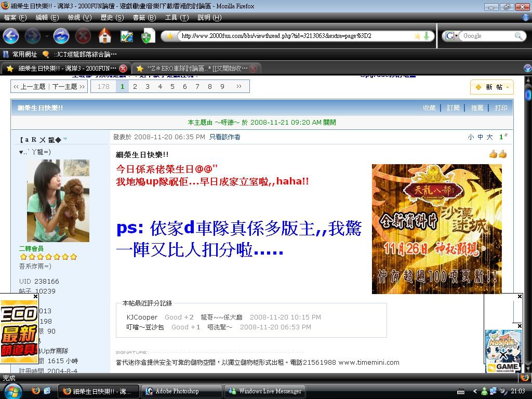The height and width of the screenshot is (399, 532).
Task: Click the thumbs-up icons on the post
Action: (497, 154)
